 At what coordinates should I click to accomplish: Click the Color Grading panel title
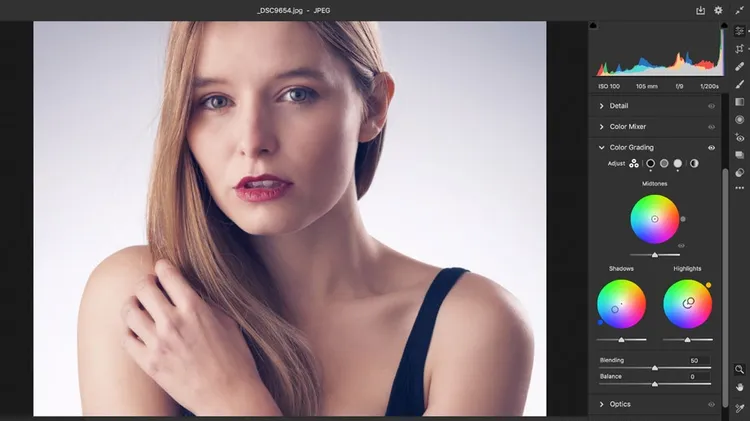[x=631, y=147]
